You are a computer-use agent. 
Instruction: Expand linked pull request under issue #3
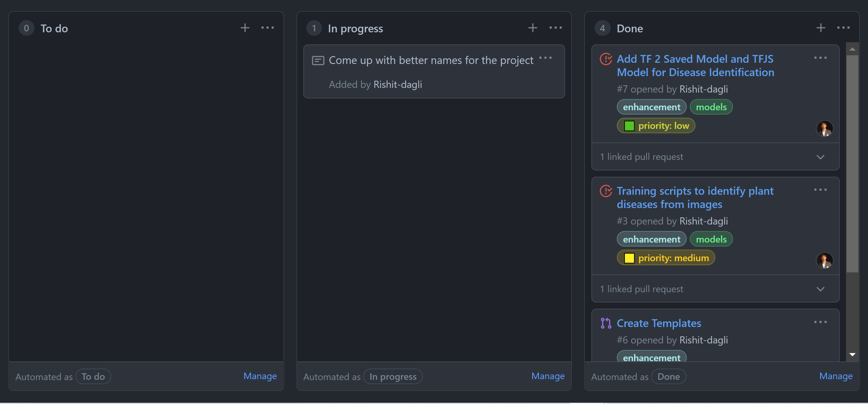[x=820, y=289]
